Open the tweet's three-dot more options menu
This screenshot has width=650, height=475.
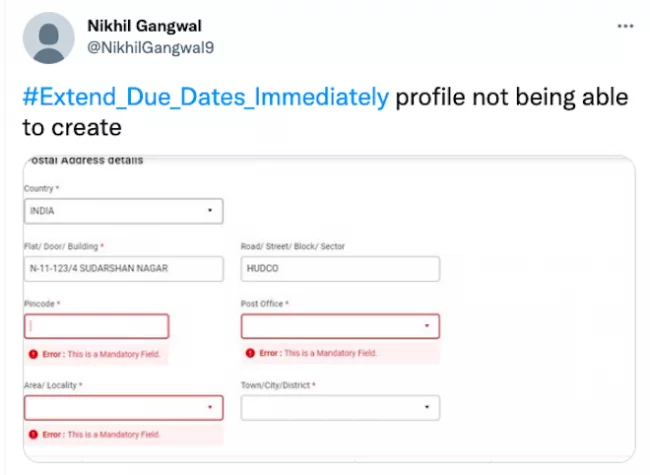tap(625, 26)
